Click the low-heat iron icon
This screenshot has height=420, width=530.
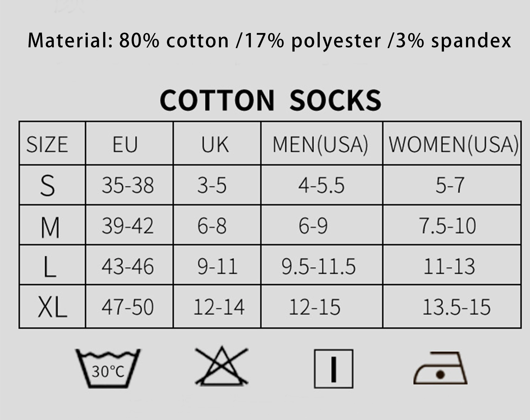coord(440,369)
